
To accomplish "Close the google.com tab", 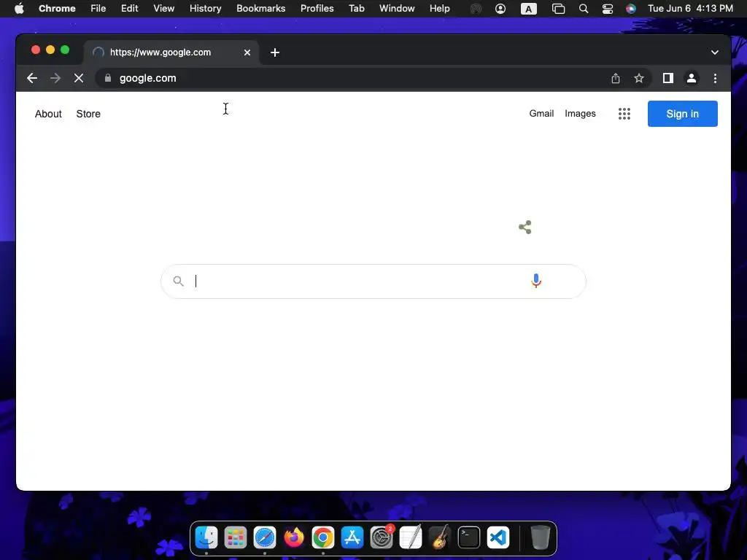I will coord(247,52).
